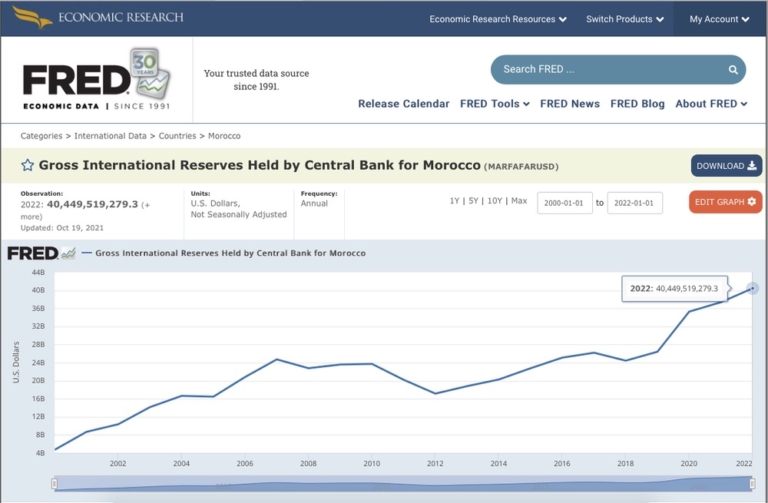The height and width of the screenshot is (503, 768).
Task: Select the 5Y time range
Action: pyautogui.click(x=476, y=201)
